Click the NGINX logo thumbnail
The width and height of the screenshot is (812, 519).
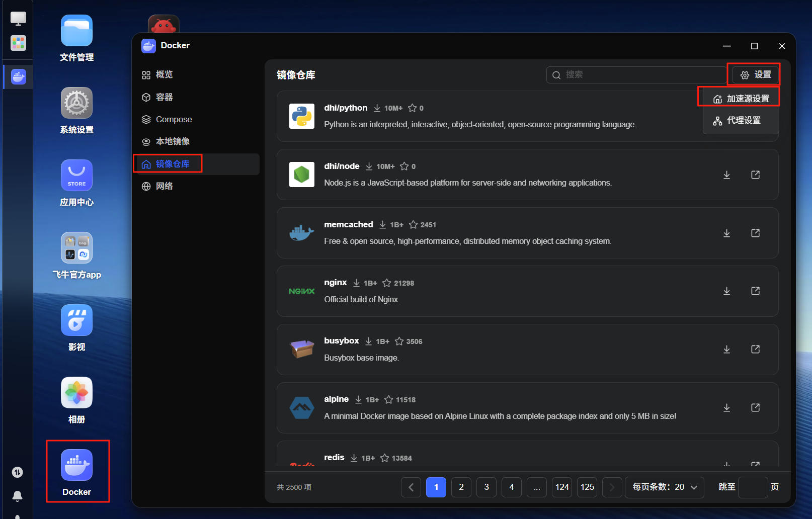point(302,291)
